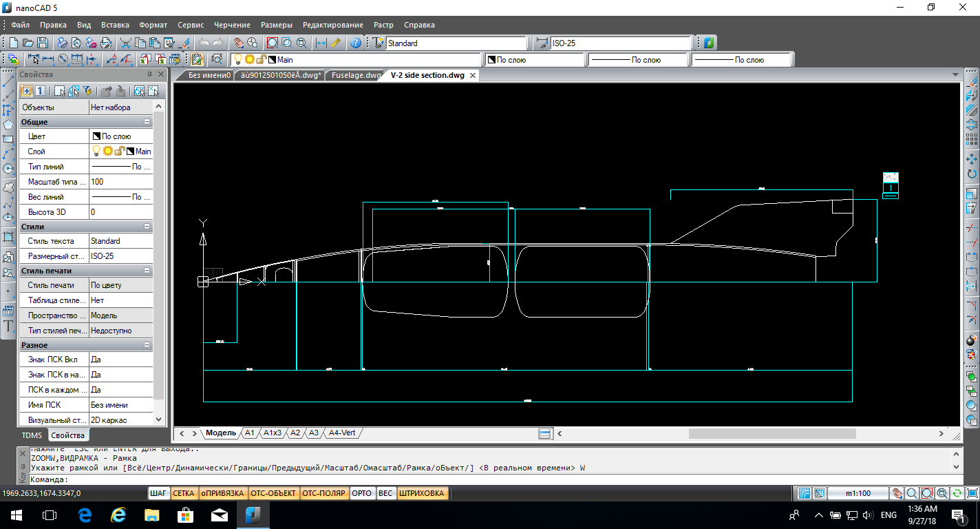Click the Цвет По слою value
The height and width of the screenshot is (529, 980).
tap(121, 136)
